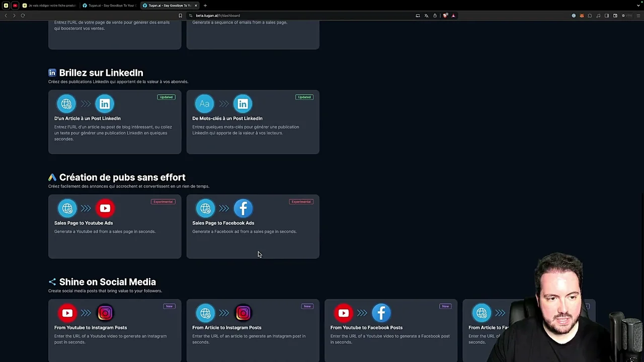Open the Brave Rewards triangle icon
This screenshot has height=362, width=644.
(x=453, y=16)
